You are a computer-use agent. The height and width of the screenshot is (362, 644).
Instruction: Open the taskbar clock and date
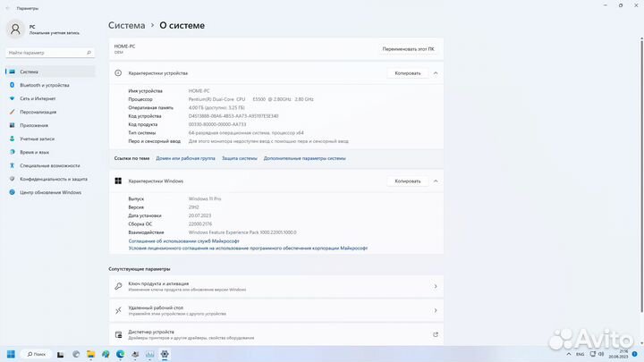[x=619, y=354]
